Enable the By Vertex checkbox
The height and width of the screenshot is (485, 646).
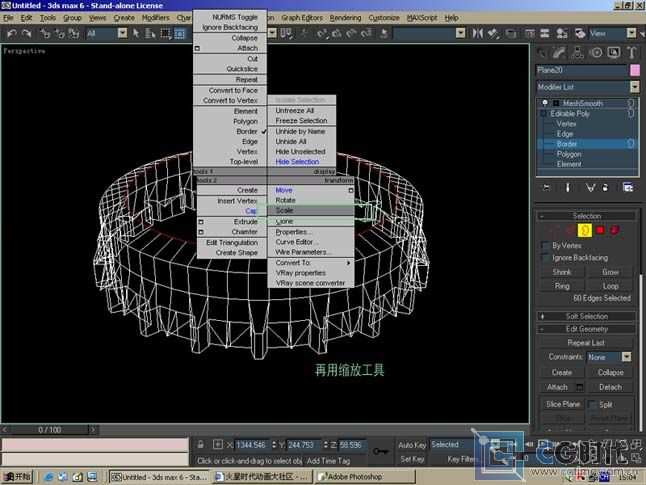coord(545,246)
